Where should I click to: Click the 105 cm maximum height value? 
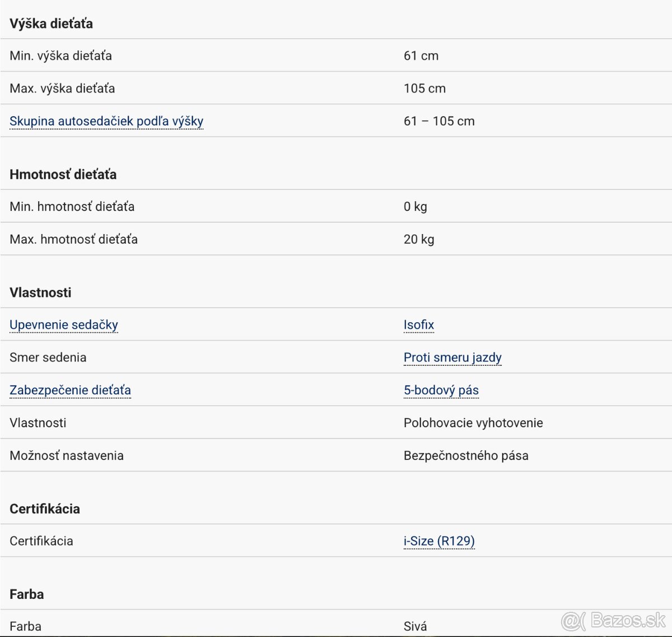pyautogui.click(x=424, y=89)
